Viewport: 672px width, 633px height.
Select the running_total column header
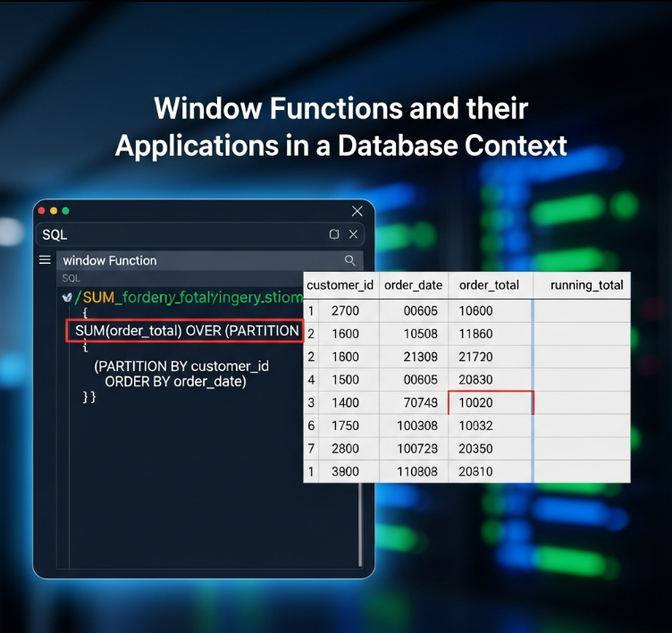pos(586,285)
